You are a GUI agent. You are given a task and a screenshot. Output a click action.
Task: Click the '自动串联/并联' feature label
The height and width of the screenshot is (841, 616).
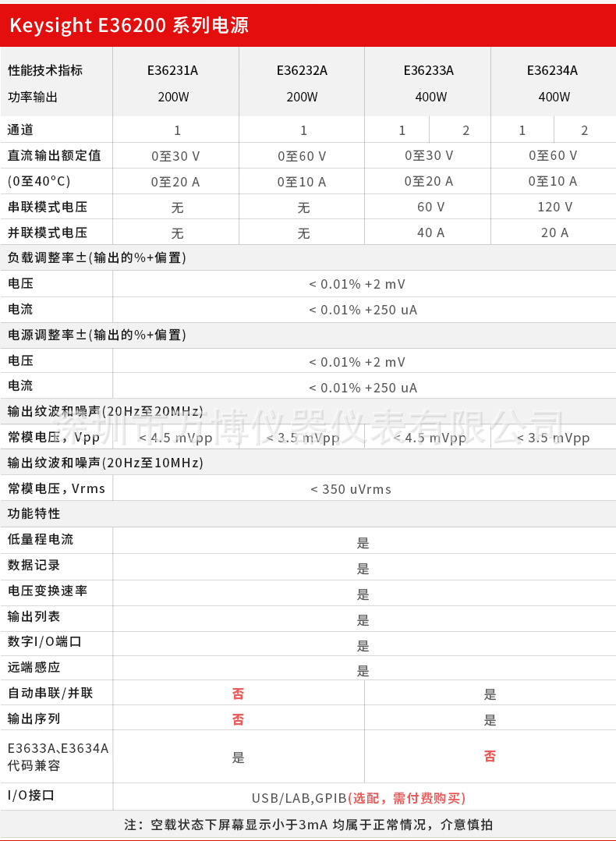coord(51,693)
